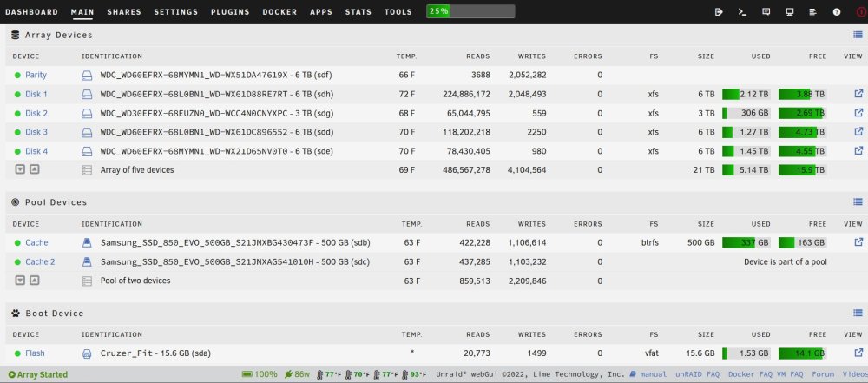This screenshot has height=383, width=868.
Task: Open the Apps tab
Action: pos(321,11)
